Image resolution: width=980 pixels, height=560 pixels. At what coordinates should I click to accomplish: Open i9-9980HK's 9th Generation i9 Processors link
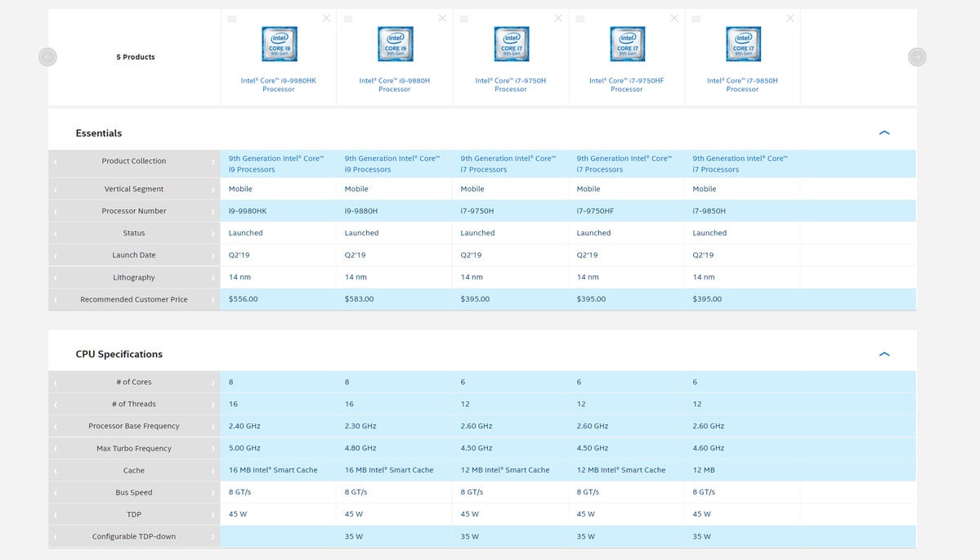pyautogui.click(x=276, y=164)
